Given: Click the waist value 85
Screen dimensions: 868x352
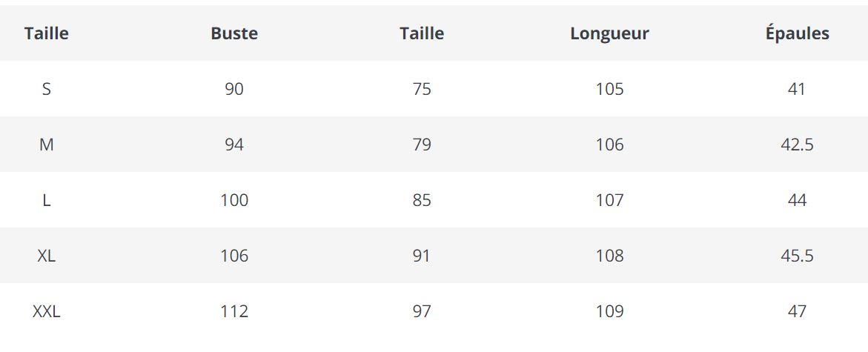Looking at the screenshot, I should click(x=422, y=200).
